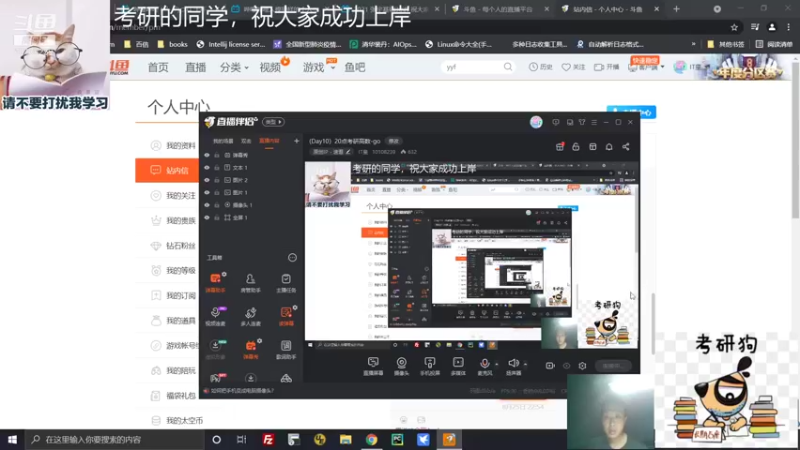Toggle visibility of 图片 1 source
Screen dimensions: 800x450
tap(207, 192)
